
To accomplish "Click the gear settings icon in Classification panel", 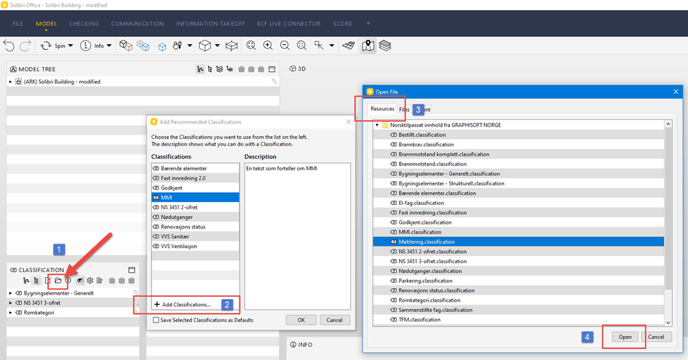I will (90, 281).
